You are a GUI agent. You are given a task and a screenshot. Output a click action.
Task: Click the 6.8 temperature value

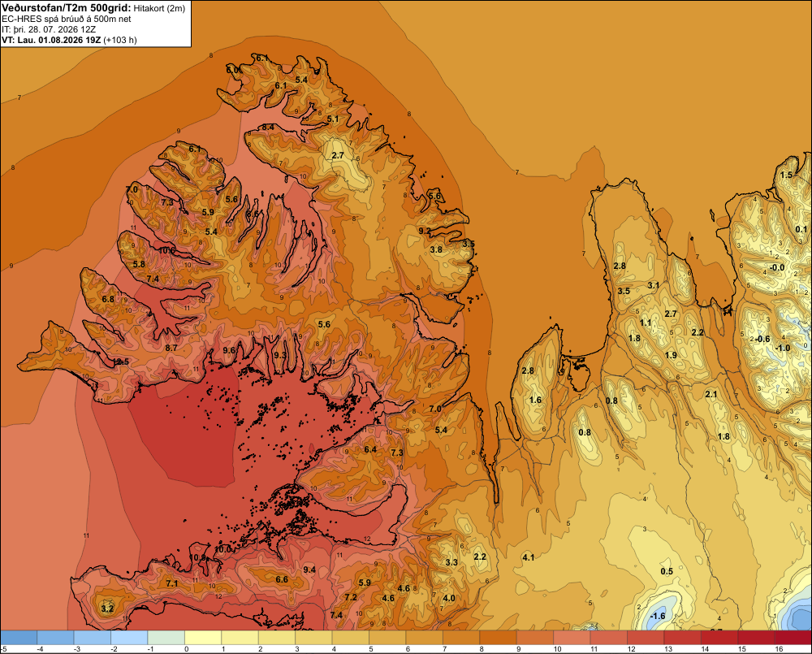point(108,299)
